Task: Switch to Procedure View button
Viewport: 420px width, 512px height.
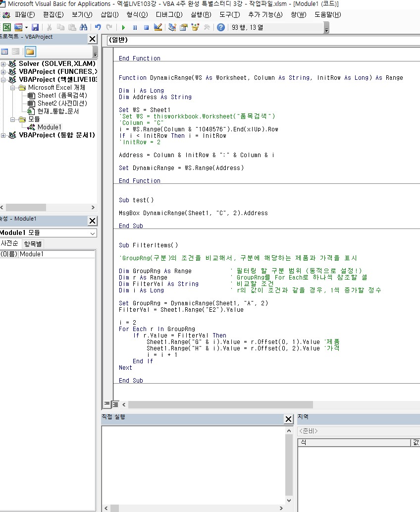Action: (x=107, y=404)
